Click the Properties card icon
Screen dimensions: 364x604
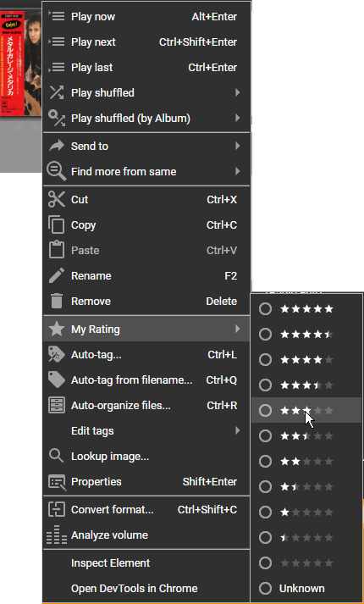click(58, 482)
